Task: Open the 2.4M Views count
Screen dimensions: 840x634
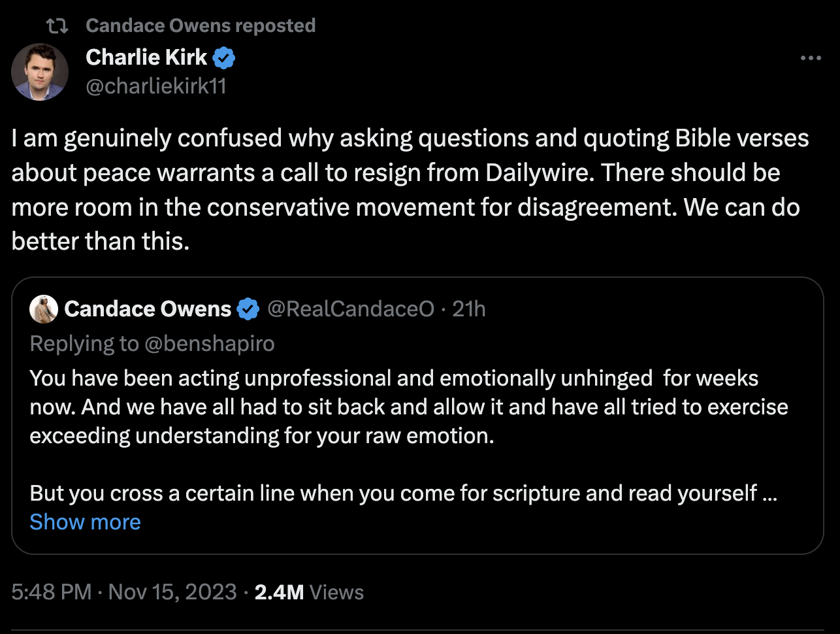Action: (309, 592)
